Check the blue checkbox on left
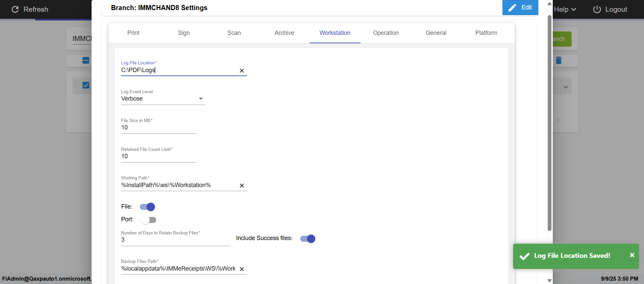 click(x=86, y=85)
